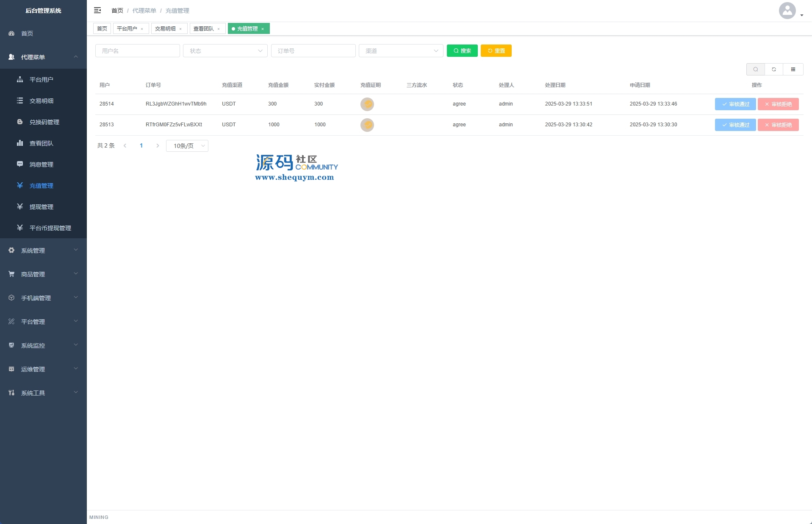The image size is (812, 524).
Task: Click the green 搜索 button
Action: click(x=462, y=51)
